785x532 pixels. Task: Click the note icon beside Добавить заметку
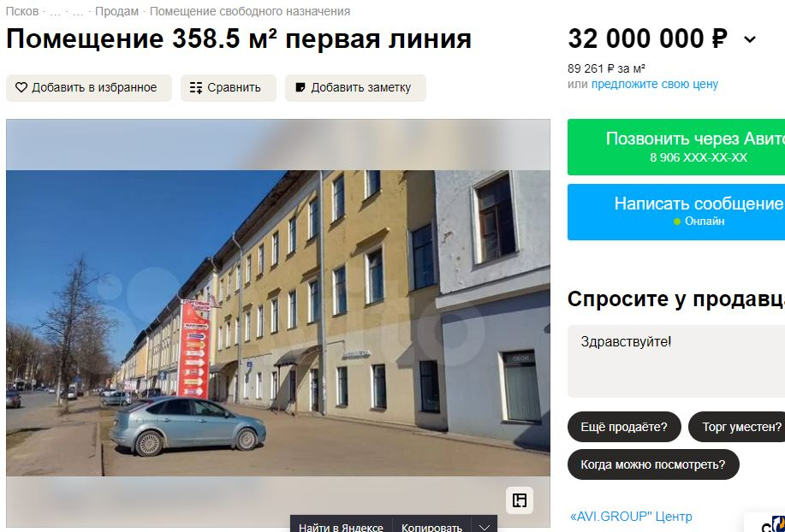click(x=300, y=87)
